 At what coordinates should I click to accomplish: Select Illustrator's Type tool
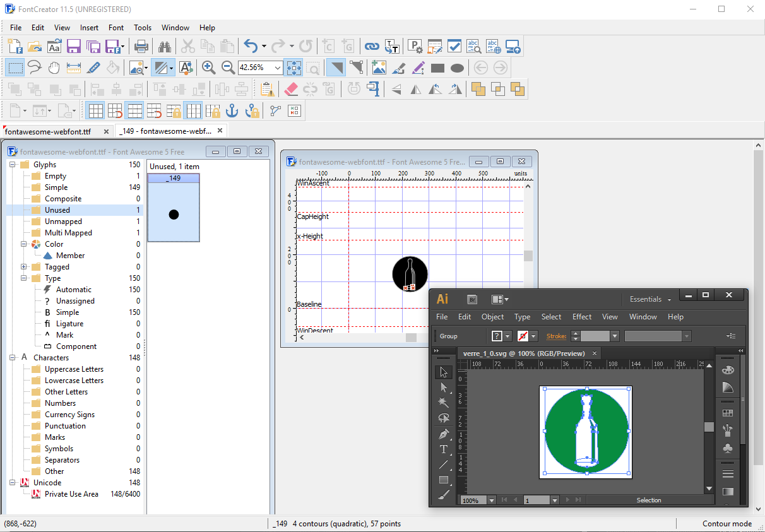444,449
